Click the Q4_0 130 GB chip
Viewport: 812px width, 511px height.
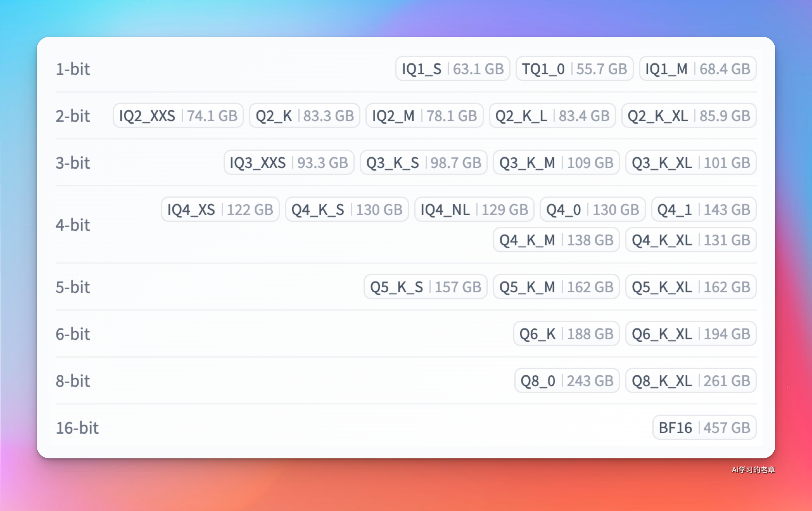click(593, 210)
